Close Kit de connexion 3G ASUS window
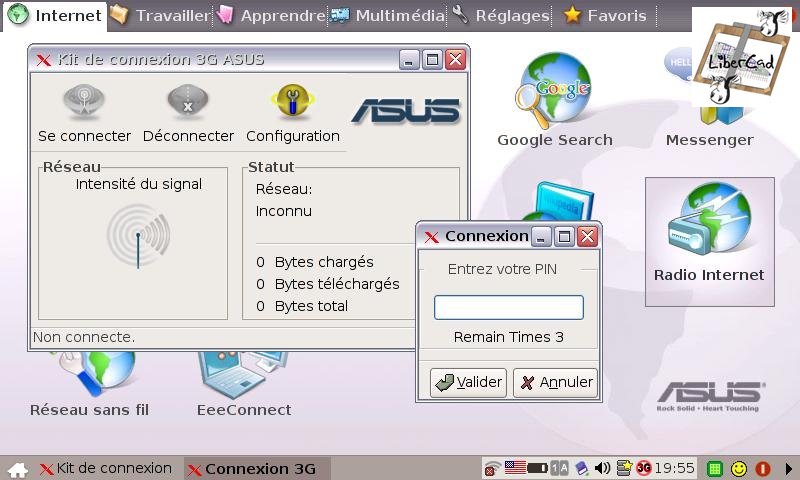The width and height of the screenshot is (800, 480). (456, 60)
